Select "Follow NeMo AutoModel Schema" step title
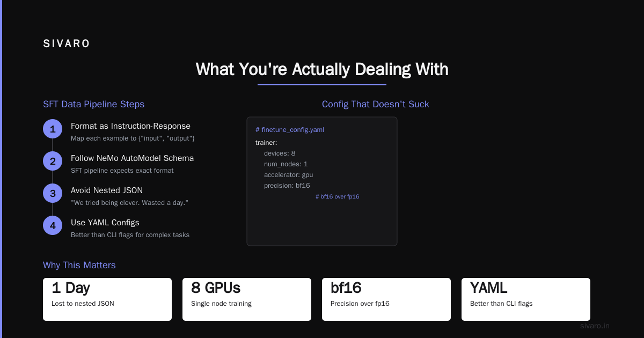Image resolution: width=644 pixels, height=338 pixels. click(132, 158)
